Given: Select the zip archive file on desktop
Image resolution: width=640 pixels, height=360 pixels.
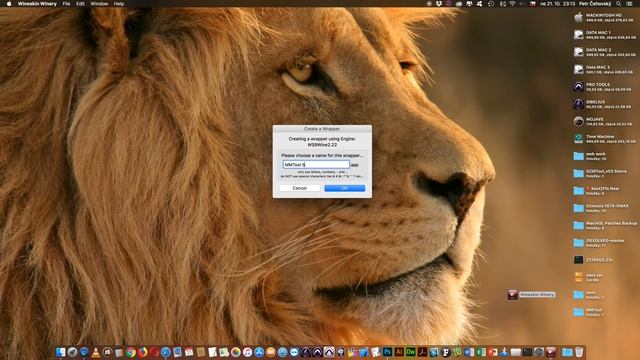Looking at the screenshot, I should (x=578, y=277).
